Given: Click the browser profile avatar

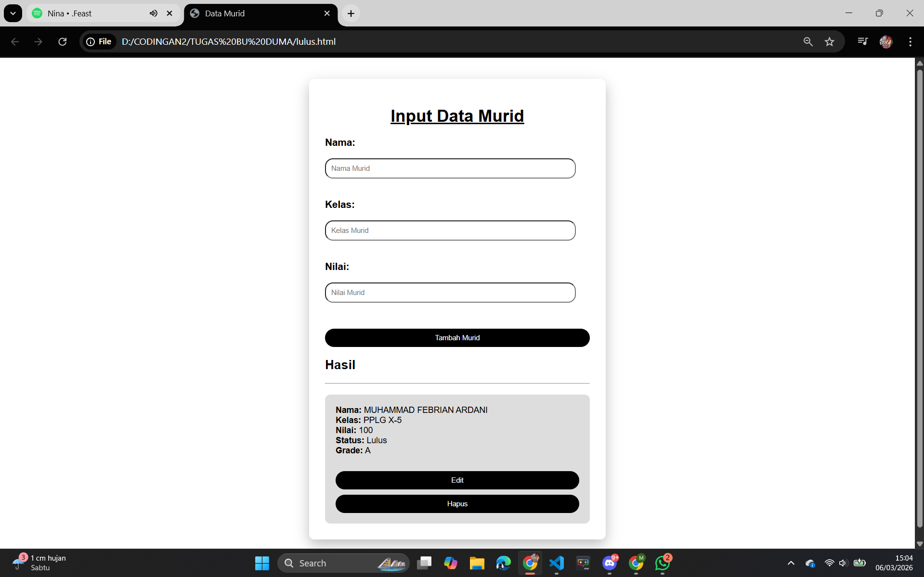Looking at the screenshot, I should coord(886,41).
